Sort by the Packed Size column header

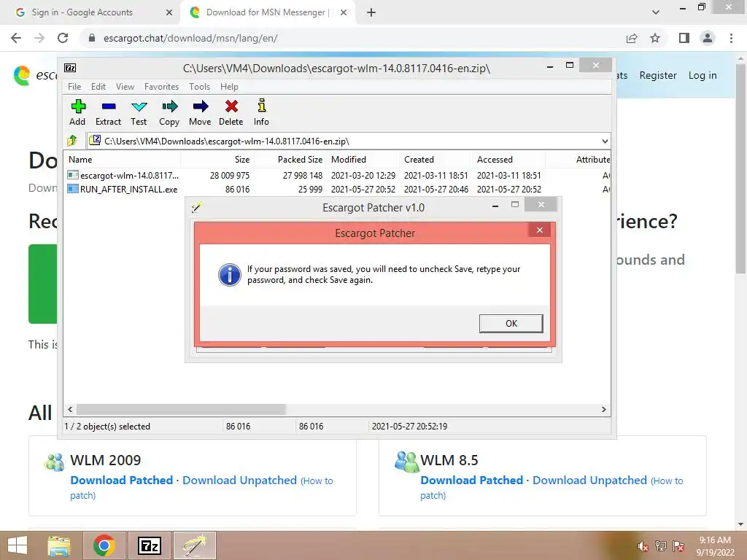click(x=290, y=160)
